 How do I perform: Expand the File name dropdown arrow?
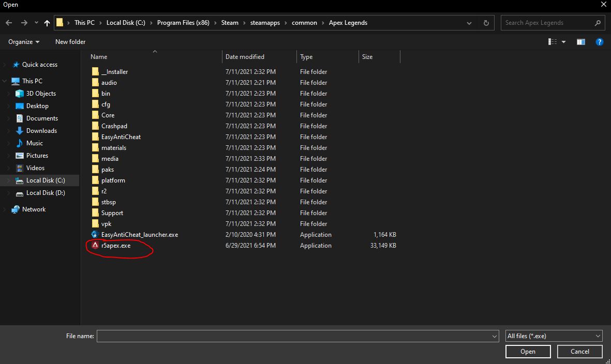click(494, 336)
